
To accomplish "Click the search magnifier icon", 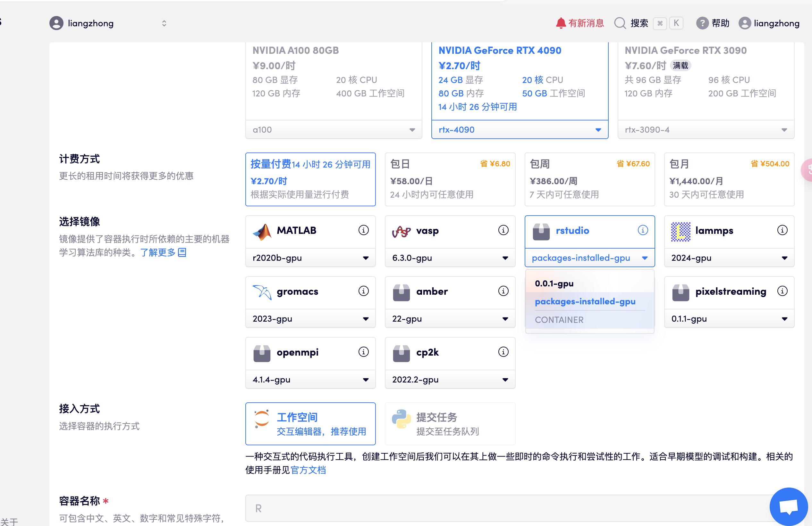I will pyautogui.click(x=620, y=23).
